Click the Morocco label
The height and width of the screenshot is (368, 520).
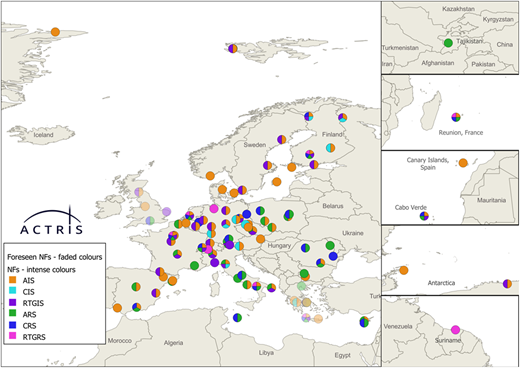(120, 341)
